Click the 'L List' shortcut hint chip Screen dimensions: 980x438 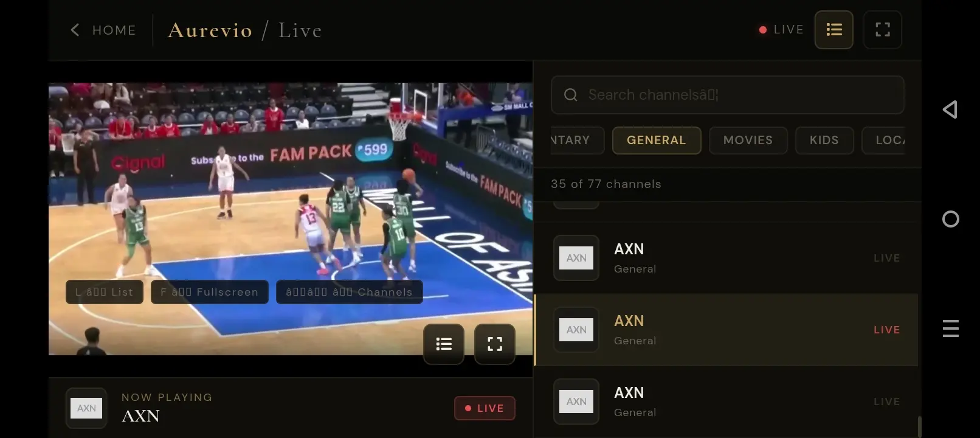pyautogui.click(x=105, y=292)
